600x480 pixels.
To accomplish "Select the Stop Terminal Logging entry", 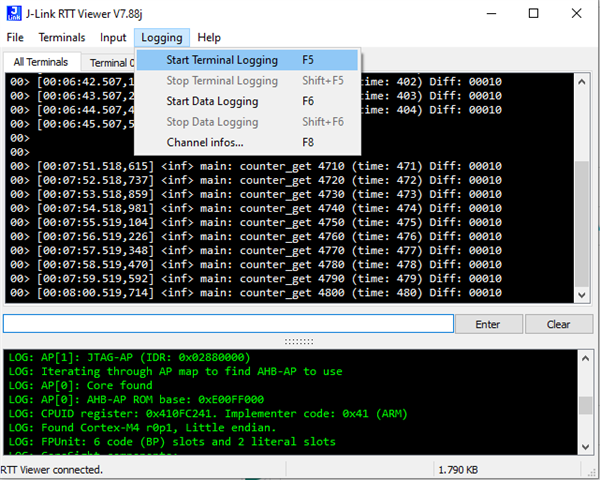I will 222,81.
